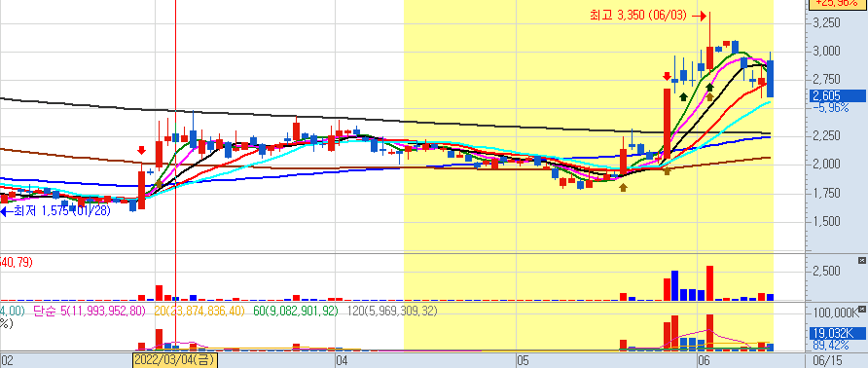Click month marker 06 on time axis
This screenshot has height=368, width=868.
pyautogui.click(x=704, y=361)
